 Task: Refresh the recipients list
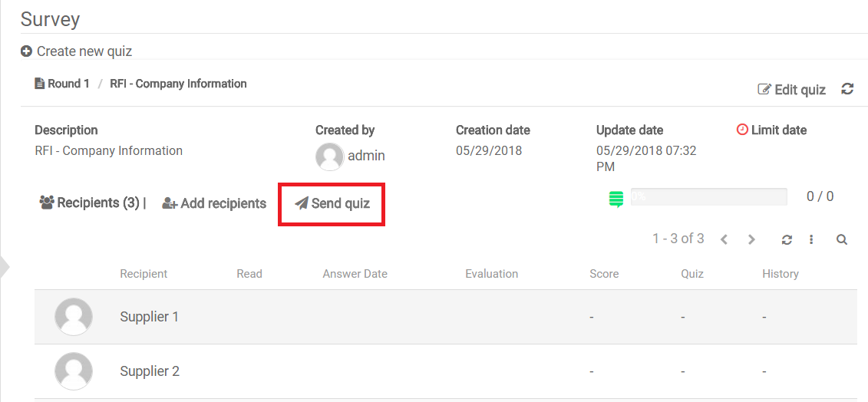click(787, 239)
